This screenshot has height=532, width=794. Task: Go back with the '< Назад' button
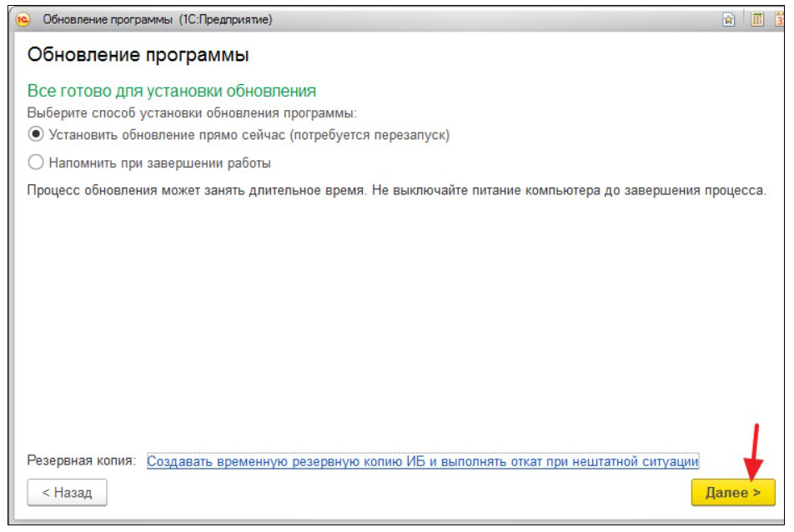coord(67,493)
